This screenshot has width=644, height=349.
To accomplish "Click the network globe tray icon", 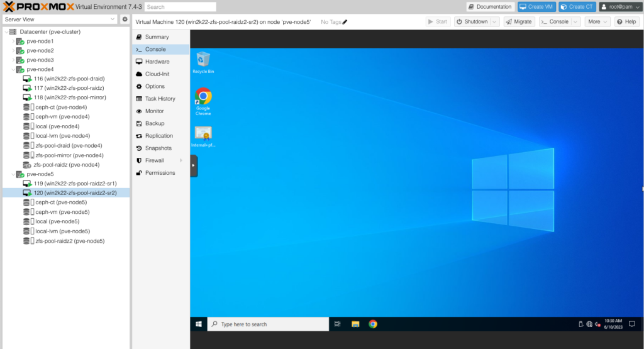I will [x=589, y=324].
